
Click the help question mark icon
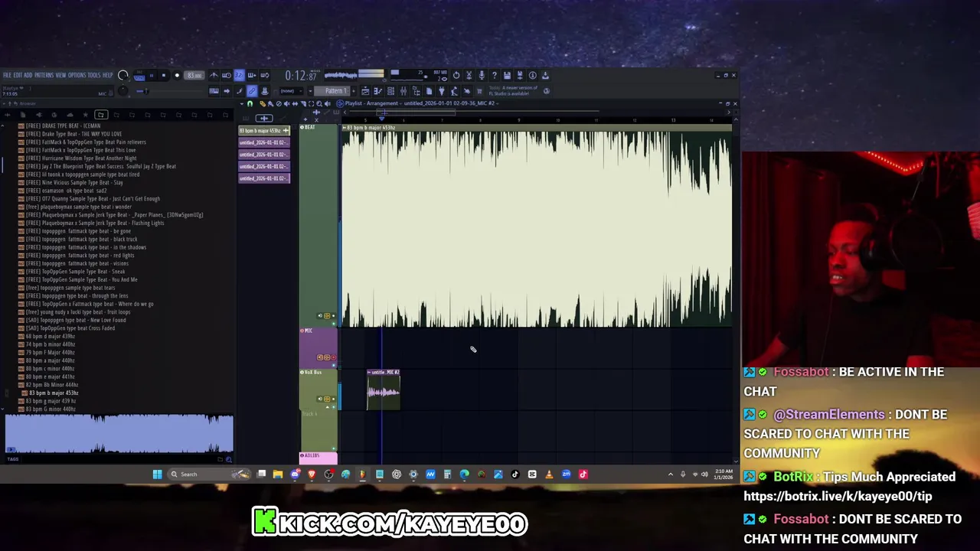pos(494,75)
